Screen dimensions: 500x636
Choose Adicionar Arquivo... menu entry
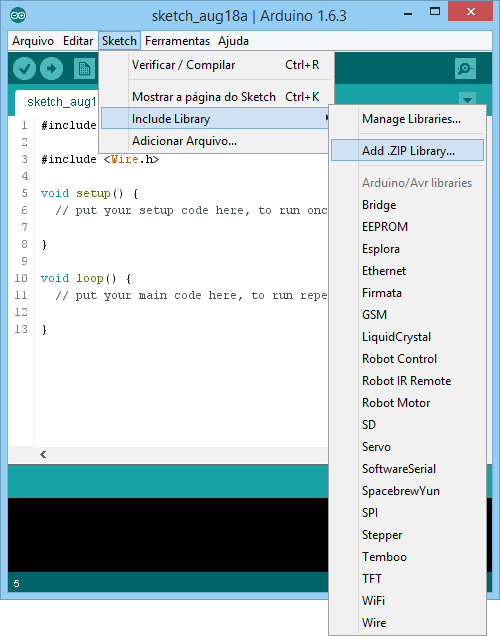tap(215, 141)
